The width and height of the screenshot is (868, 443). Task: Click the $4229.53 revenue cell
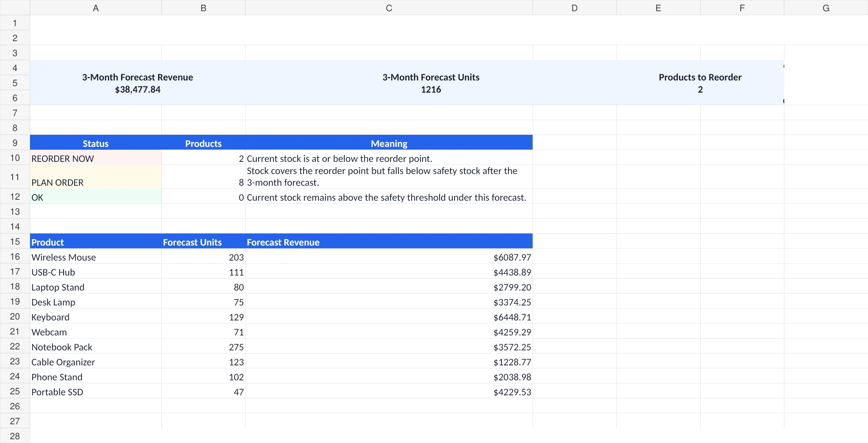pyautogui.click(x=389, y=391)
